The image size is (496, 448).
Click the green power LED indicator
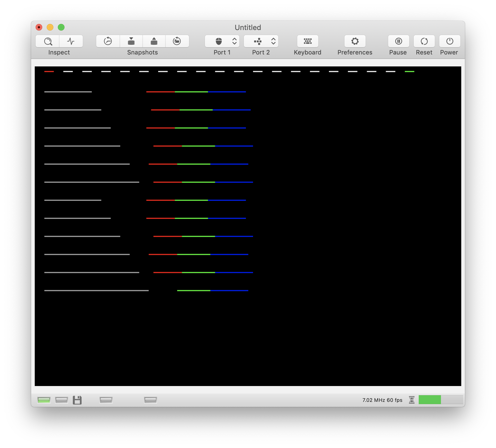[44, 400]
